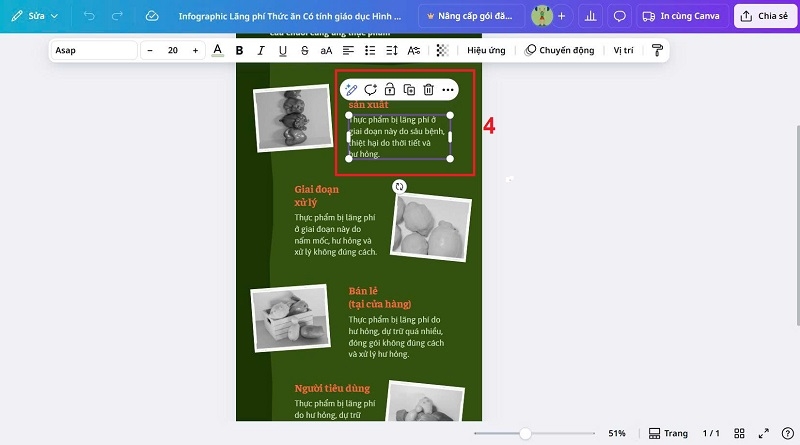Click the Magic Write pencil icon
Viewport: 800px width, 445px height.
(351, 90)
